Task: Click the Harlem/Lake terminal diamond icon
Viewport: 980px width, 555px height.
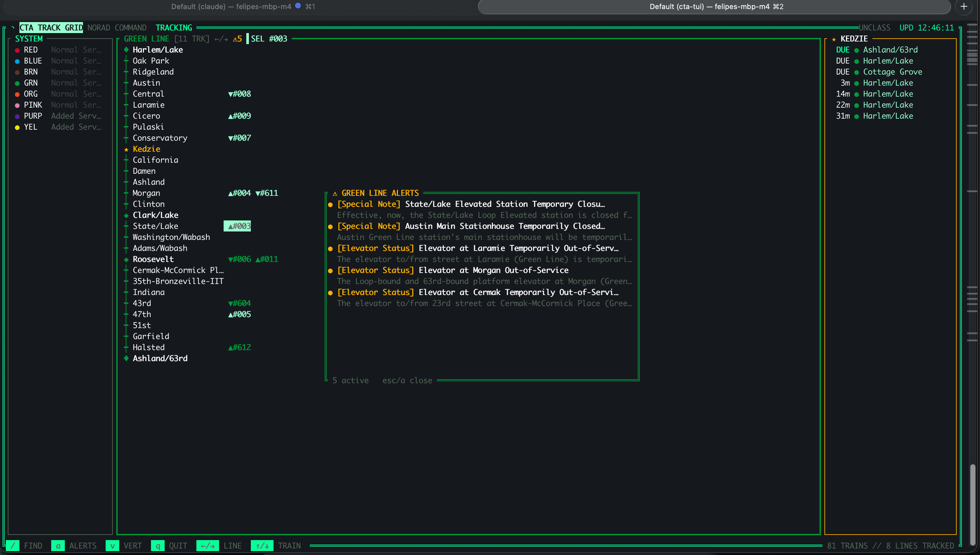Action: [126, 50]
